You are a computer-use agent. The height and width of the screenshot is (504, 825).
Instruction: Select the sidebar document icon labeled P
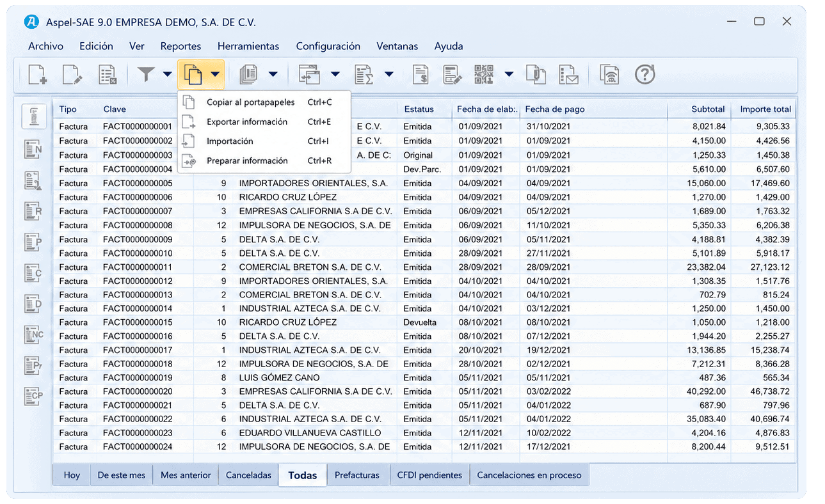pos(33,242)
